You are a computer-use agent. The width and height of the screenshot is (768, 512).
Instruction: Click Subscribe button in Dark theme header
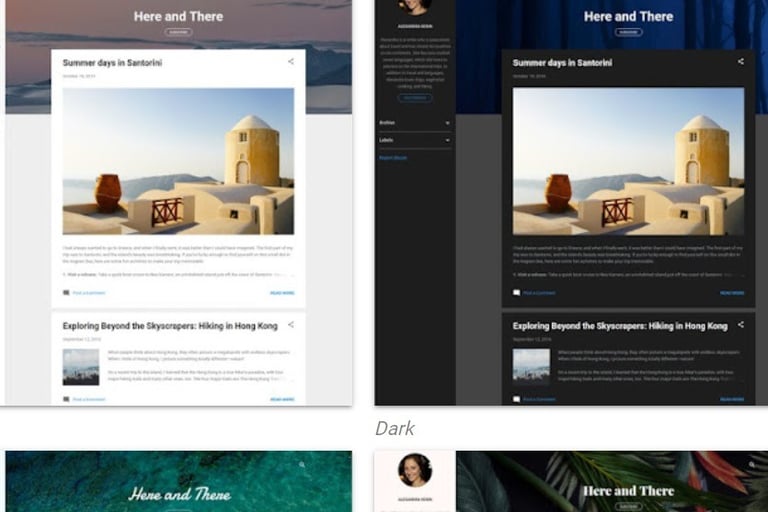[628, 32]
